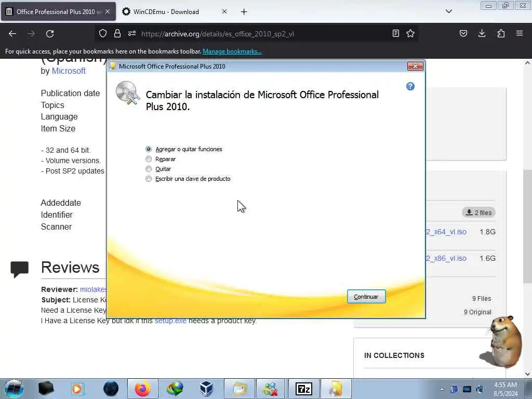The image size is (532, 399).
Task: Open the tracking protection shield icon
Action: click(103, 33)
